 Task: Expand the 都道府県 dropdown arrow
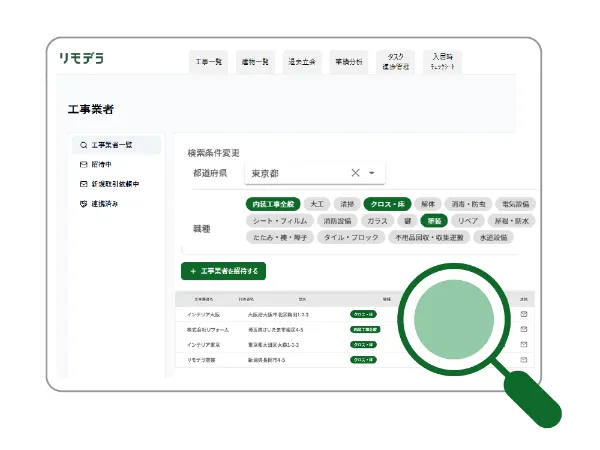(371, 173)
